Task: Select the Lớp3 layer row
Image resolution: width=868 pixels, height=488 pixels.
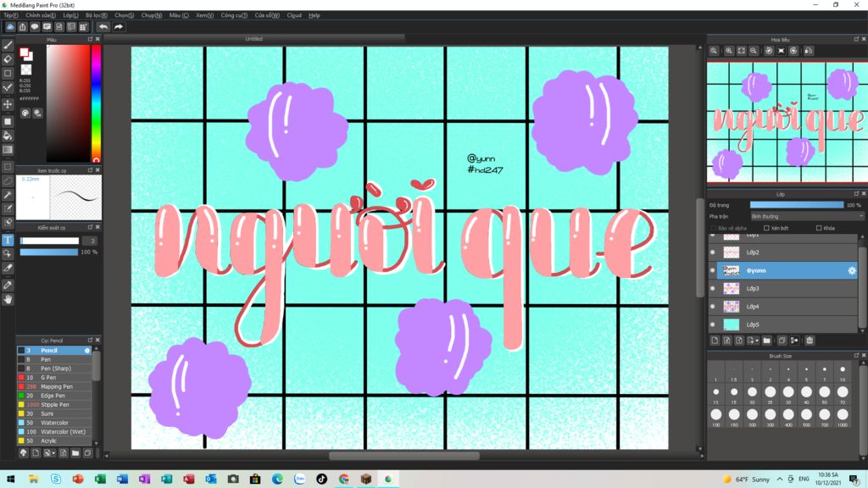Action: (x=784, y=288)
